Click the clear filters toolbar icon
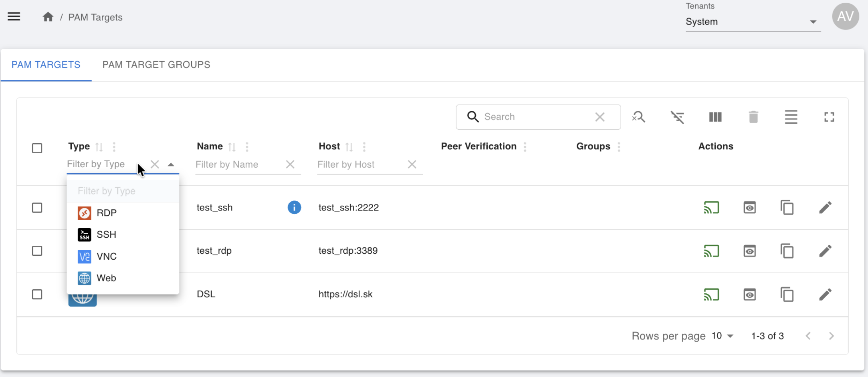Screen dimensions: 868x377 677,117
